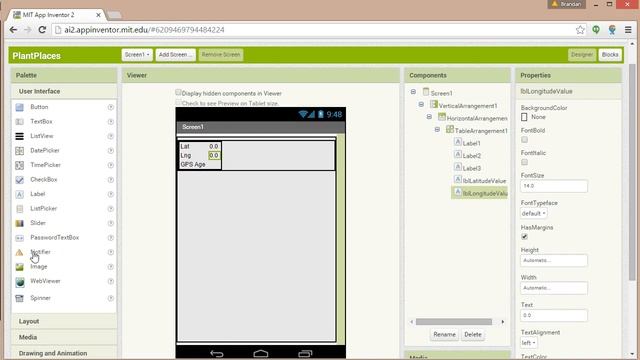This screenshot has width=640, height=360.
Task: Pick the Image component icon
Action: pos(19,267)
